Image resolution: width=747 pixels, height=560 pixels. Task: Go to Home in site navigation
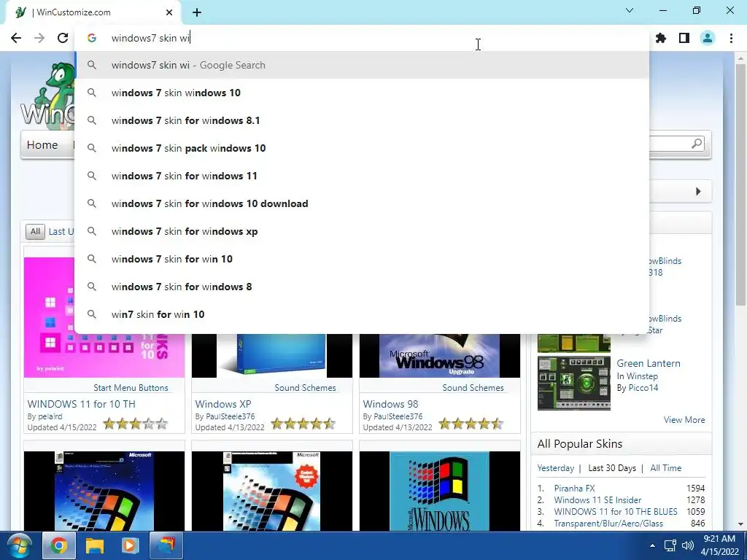coord(42,145)
